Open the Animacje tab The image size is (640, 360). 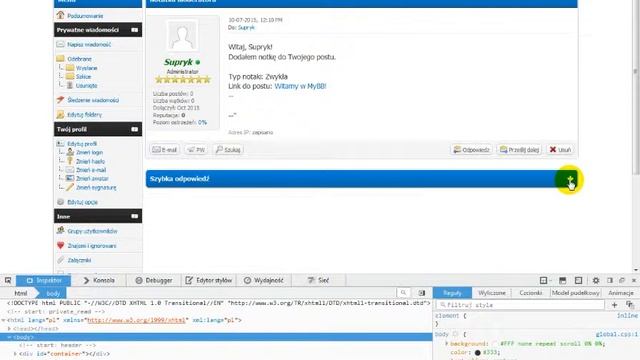621,293
